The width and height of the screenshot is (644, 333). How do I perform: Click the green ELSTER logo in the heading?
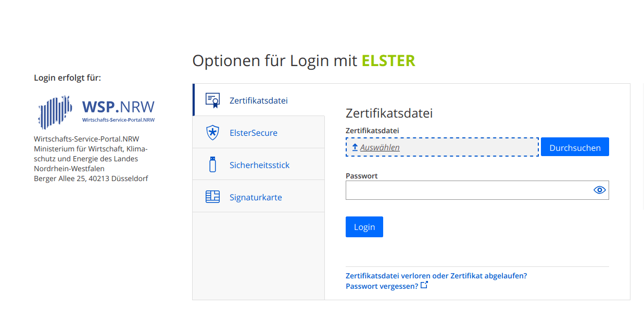coord(388,60)
